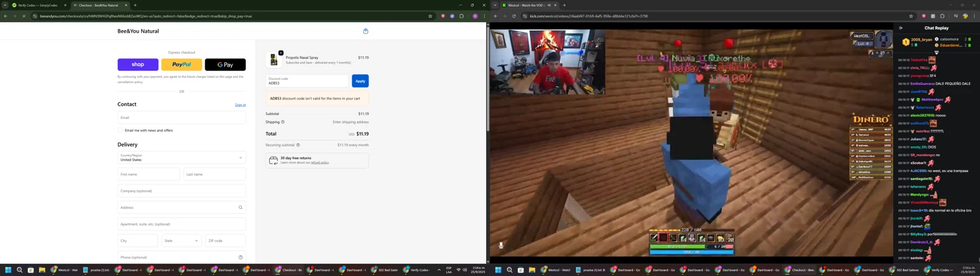Screen dimensions: 980x276
Task: Bookmark the beeandyou checkout page
Action: click(430, 16)
